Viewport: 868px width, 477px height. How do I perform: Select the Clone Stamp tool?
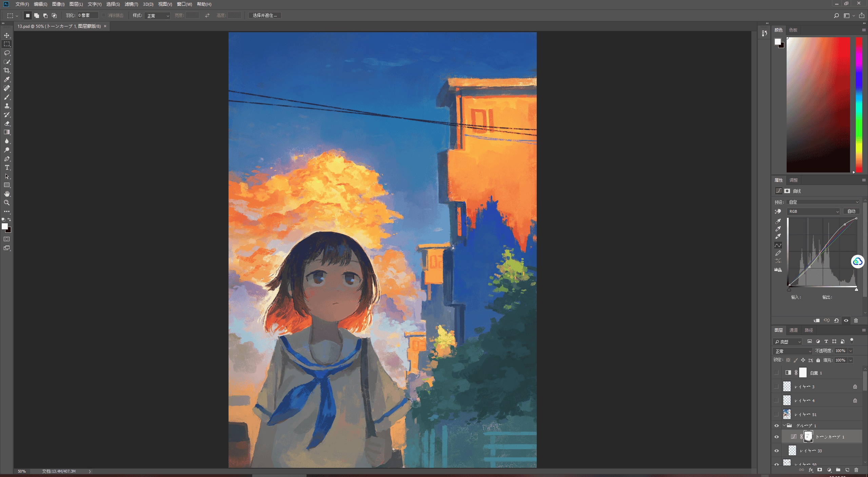coord(7,106)
